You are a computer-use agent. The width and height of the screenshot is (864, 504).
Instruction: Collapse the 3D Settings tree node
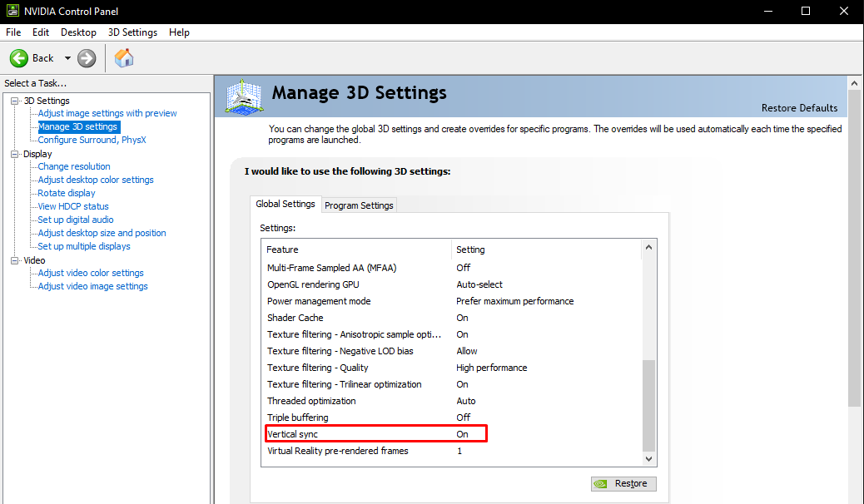15,101
